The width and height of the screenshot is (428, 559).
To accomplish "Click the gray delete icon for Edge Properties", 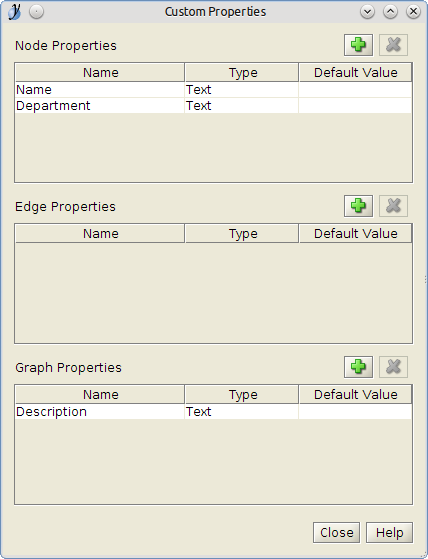I will coord(393,206).
